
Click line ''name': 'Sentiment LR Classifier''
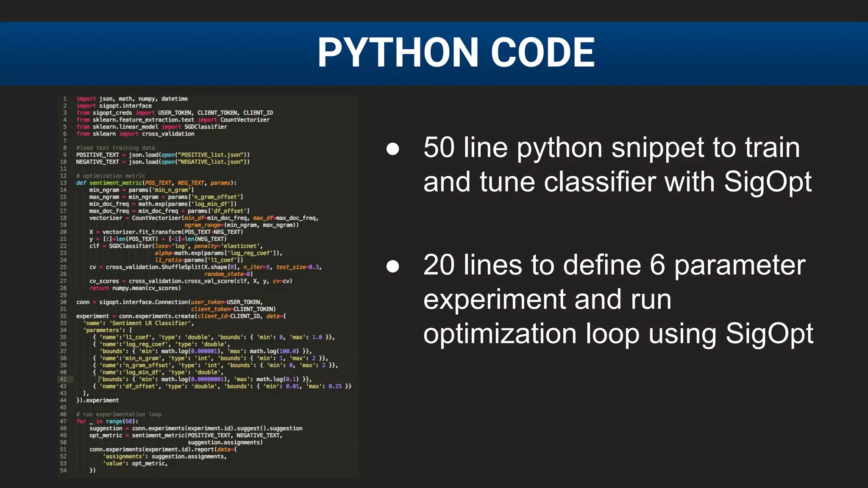click(139, 323)
